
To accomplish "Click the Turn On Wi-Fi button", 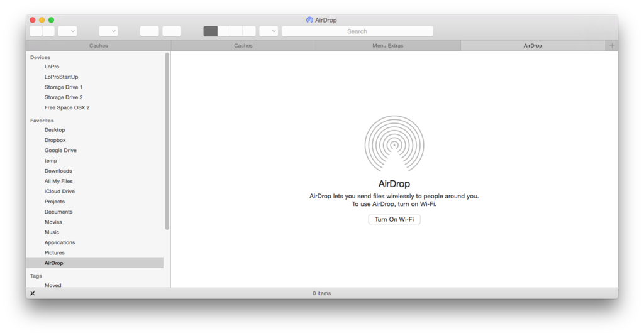I will coord(394,219).
